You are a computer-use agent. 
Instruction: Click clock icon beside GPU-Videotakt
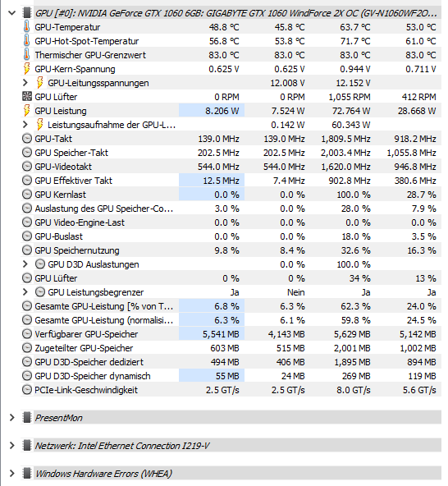(x=27, y=167)
